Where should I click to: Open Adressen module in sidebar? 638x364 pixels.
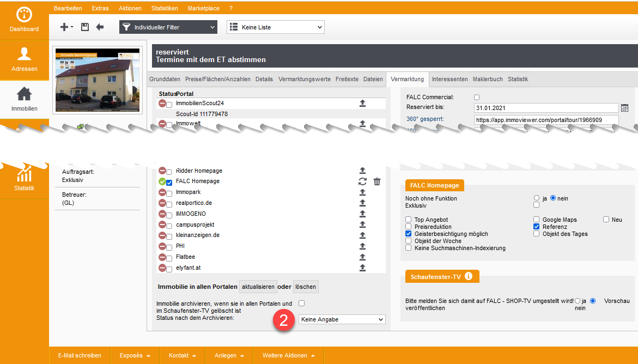point(25,60)
